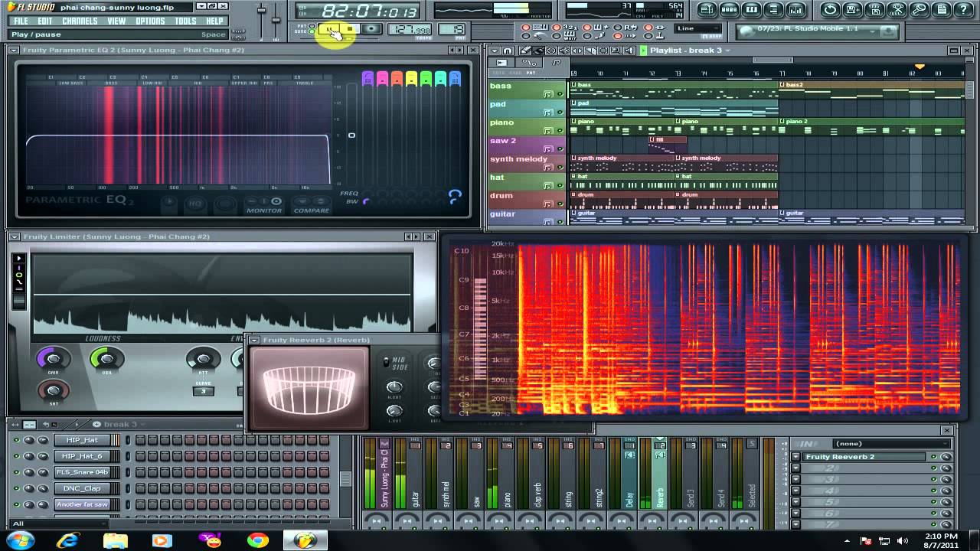The image size is (980, 551).
Task: Click the render/export icon in top toolbar
Action: (875, 10)
